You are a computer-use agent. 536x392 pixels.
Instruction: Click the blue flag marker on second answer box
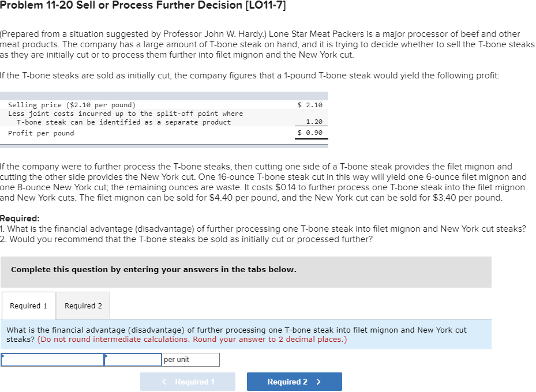(105, 356)
